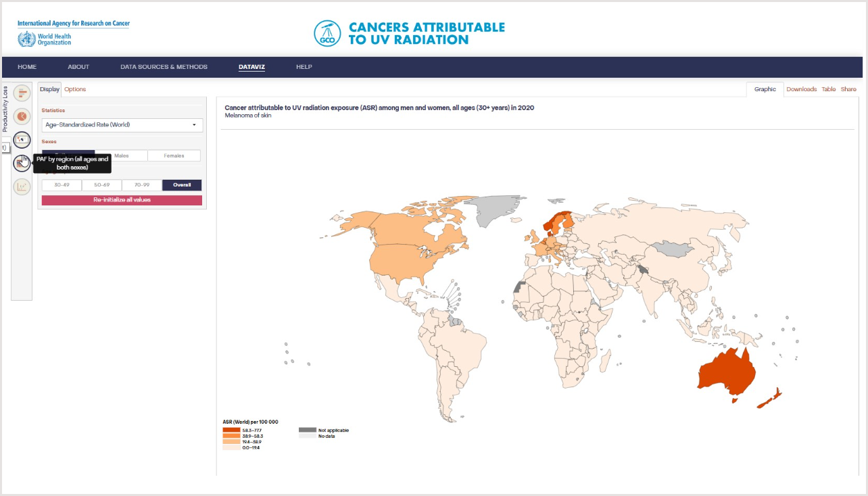Viewport: 868px width, 496px height.
Task: Click Australia on the world map
Action: 727,374
